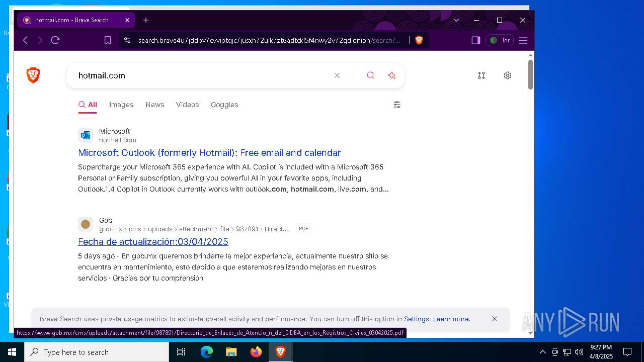Open File Explorer from taskbar
The width and height of the screenshot is (644, 362).
231,352
